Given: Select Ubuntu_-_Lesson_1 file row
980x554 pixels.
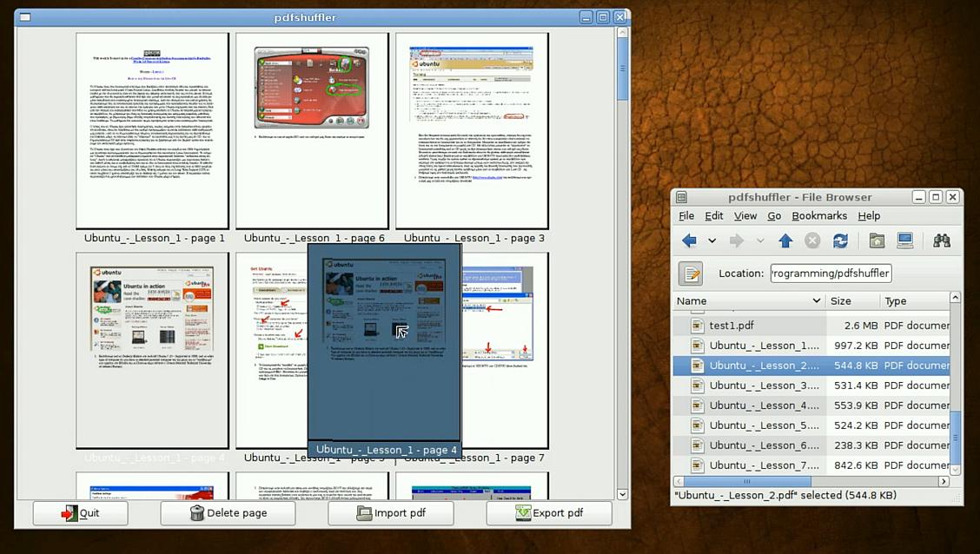Looking at the screenshot, I should (x=811, y=346).
